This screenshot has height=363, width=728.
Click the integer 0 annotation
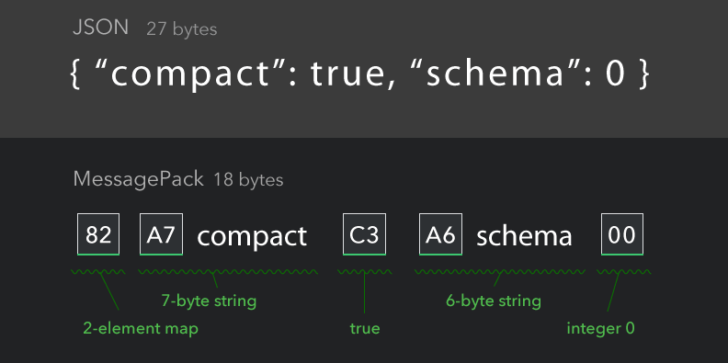tap(601, 329)
